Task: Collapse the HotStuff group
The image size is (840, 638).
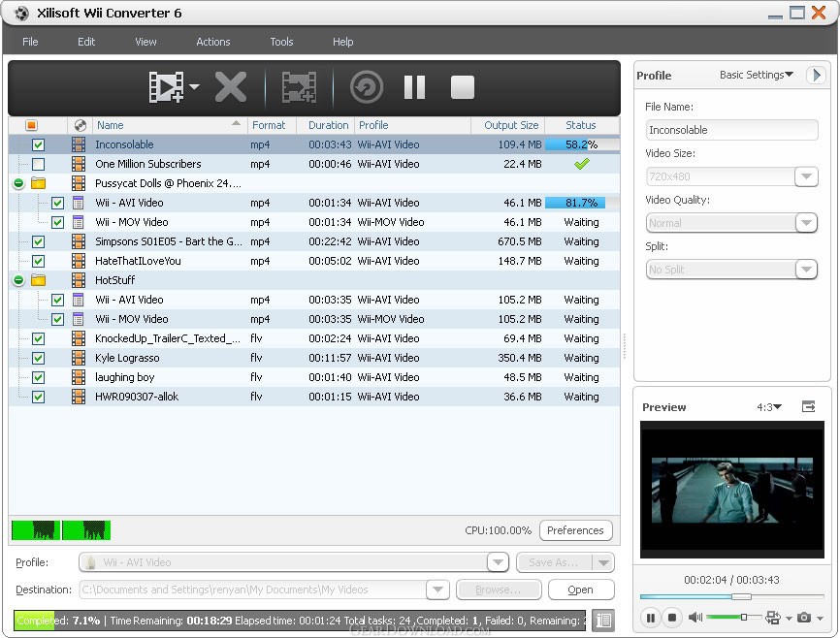Action: click(18, 280)
